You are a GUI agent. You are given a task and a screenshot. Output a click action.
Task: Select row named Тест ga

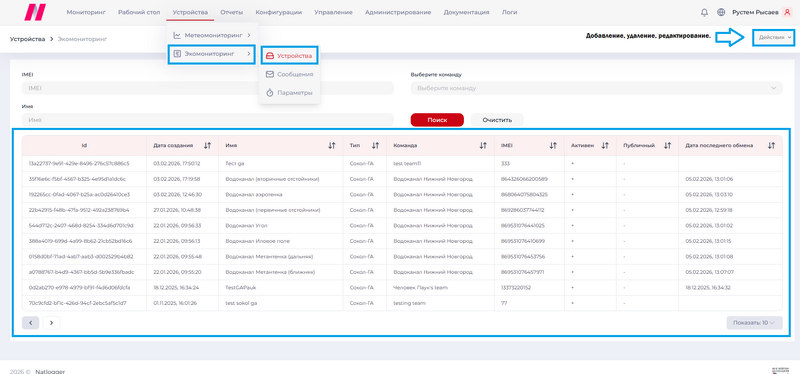pos(402,163)
